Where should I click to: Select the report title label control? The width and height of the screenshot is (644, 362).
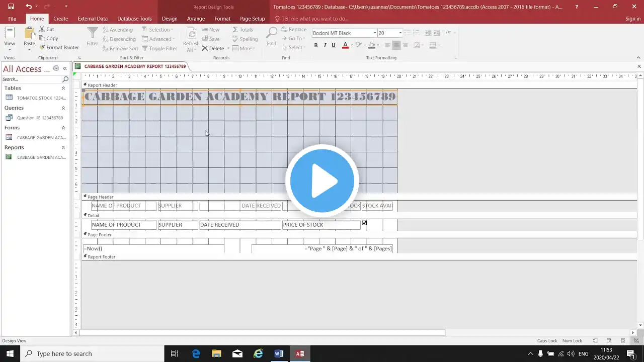240,97
